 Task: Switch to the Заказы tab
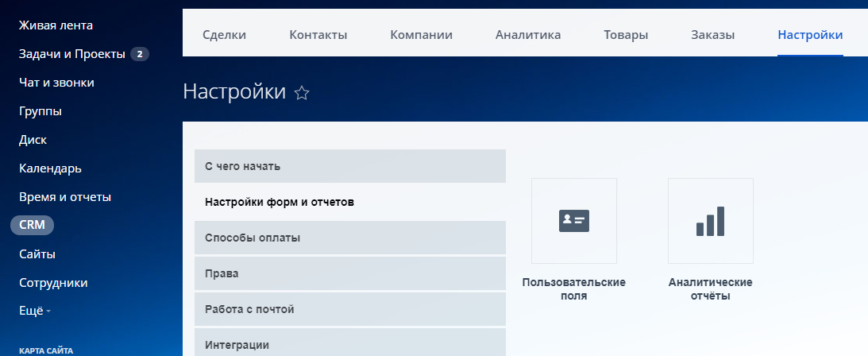tap(713, 35)
